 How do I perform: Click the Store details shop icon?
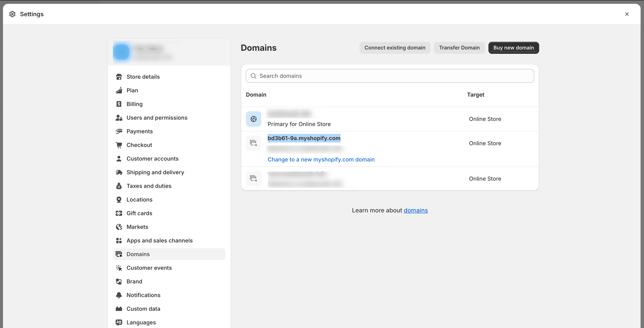[119, 77]
